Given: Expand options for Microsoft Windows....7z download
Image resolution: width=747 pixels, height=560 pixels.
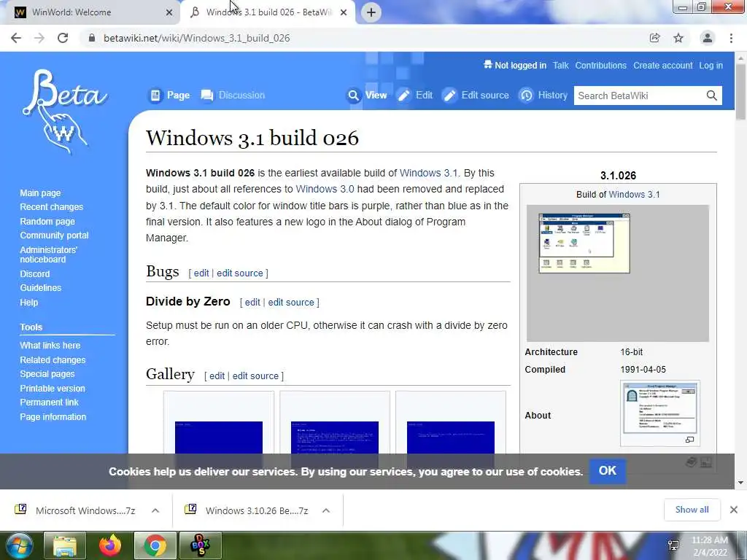Looking at the screenshot, I should [x=155, y=510].
